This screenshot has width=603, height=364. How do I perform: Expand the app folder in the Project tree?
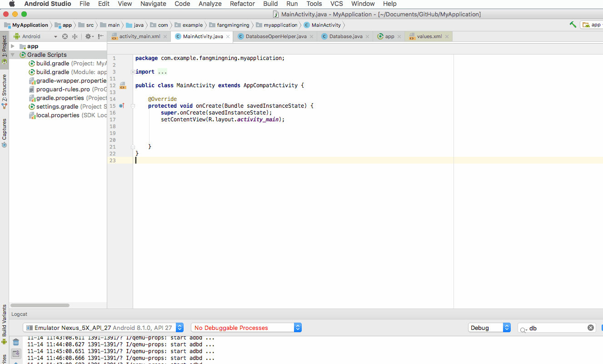[13, 46]
